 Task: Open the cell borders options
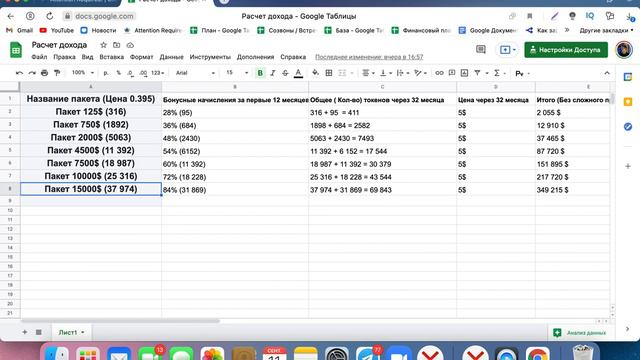[x=329, y=73]
